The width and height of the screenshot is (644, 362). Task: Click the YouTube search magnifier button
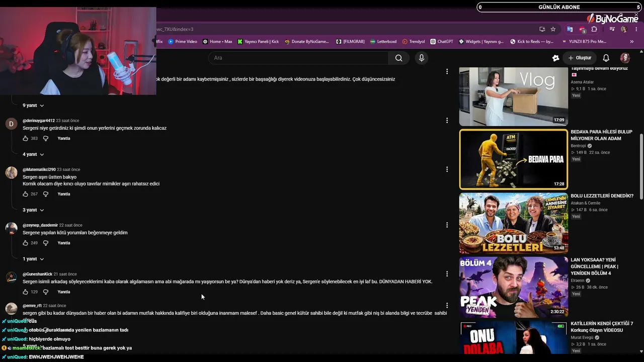click(398, 58)
